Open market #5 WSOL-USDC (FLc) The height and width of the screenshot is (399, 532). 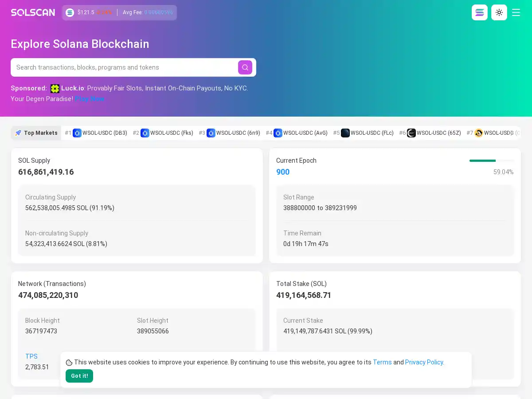click(x=367, y=133)
